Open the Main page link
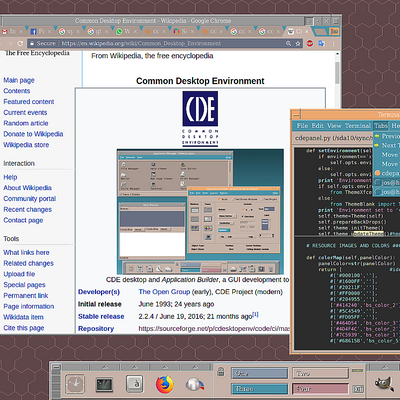The height and width of the screenshot is (400, 400). click(x=19, y=80)
